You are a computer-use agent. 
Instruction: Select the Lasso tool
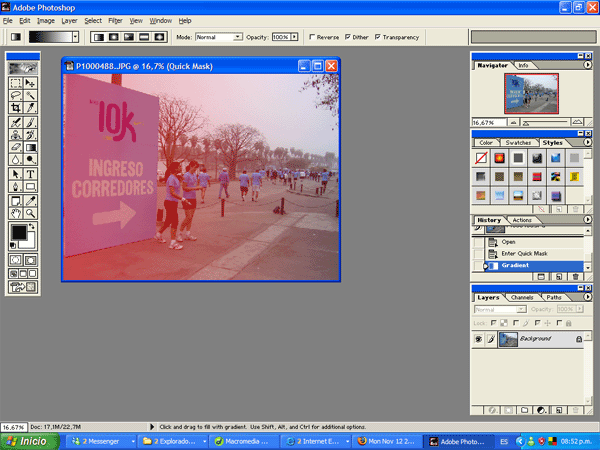[16, 95]
